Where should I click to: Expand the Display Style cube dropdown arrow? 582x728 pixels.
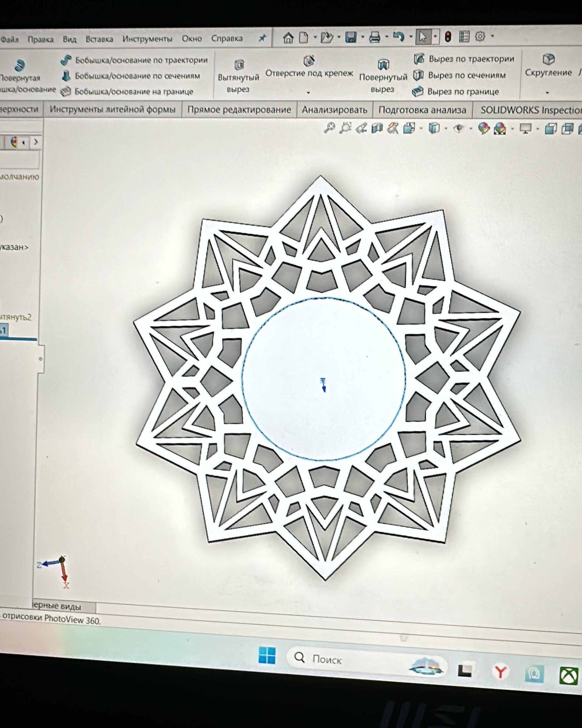pos(446,129)
